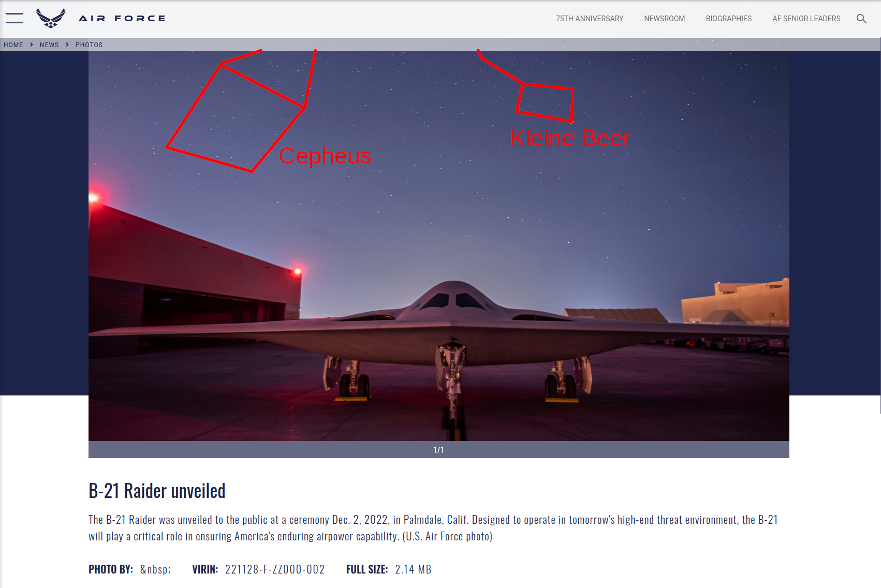The image size is (881, 588).
Task: Click the B-21 Raider bomber photo
Action: 439,246
